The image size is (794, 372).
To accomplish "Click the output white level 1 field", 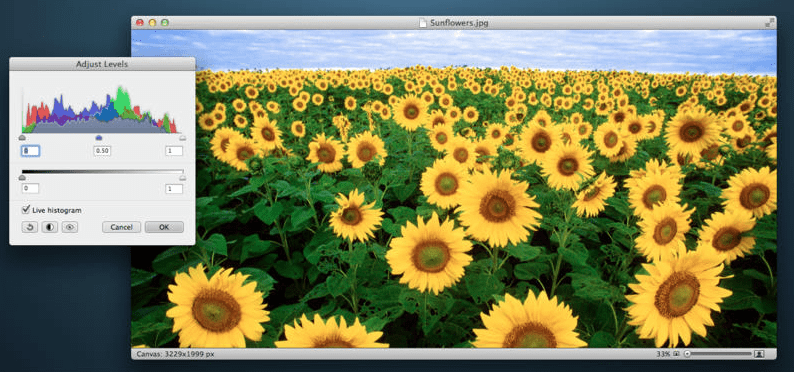I will click(174, 189).
